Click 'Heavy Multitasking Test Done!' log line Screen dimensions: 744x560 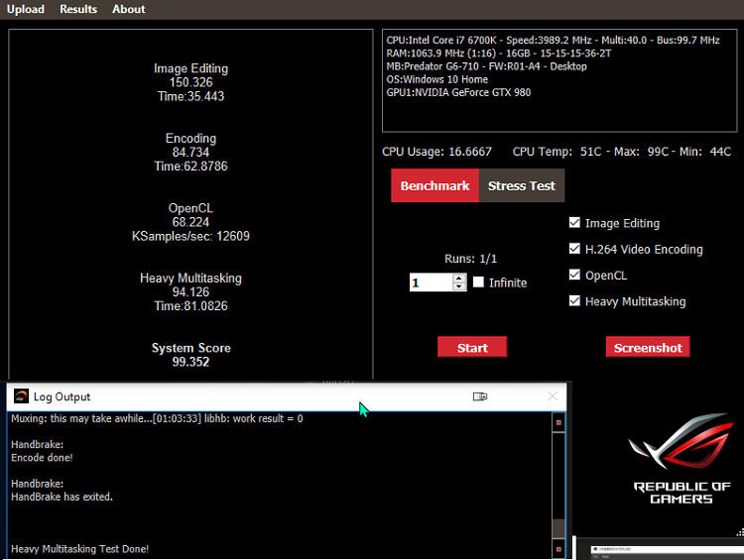pyautogui.click(x=79, y=549)
